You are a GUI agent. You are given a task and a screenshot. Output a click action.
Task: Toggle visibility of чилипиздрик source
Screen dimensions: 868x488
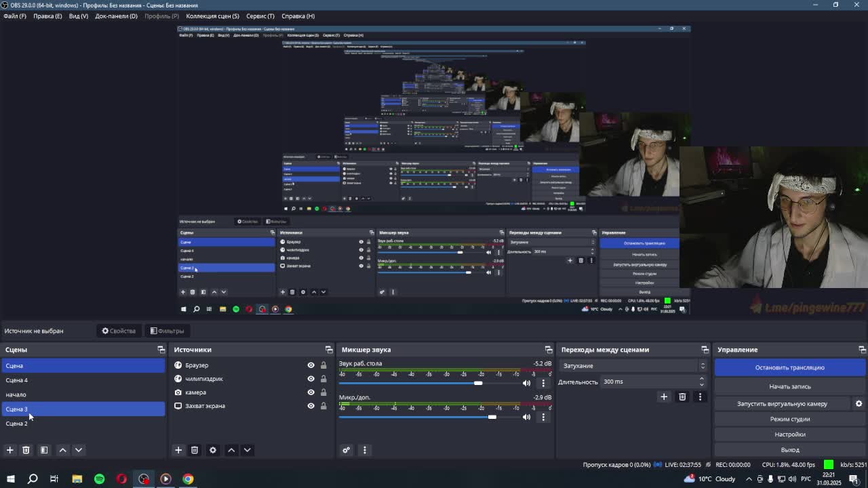(311, 379)
